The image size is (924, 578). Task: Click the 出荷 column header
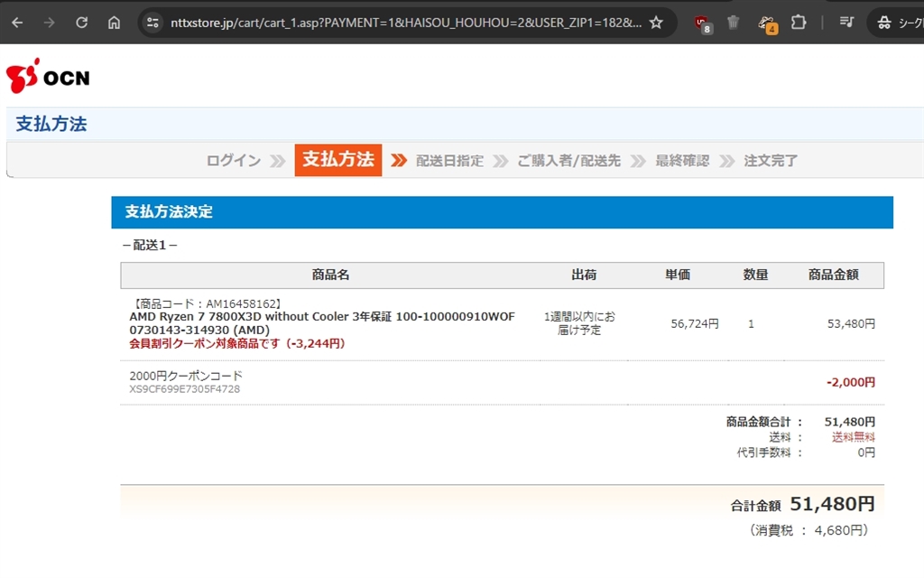pos(584,275)
